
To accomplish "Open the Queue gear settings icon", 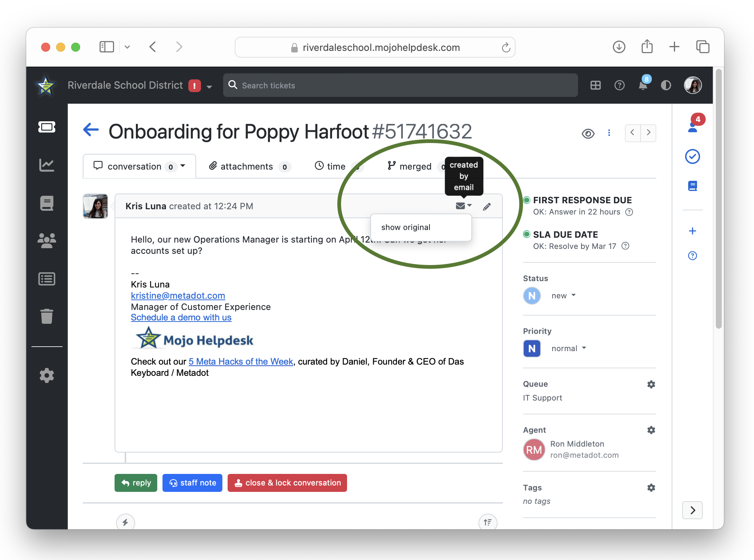I will click(651, 384).
